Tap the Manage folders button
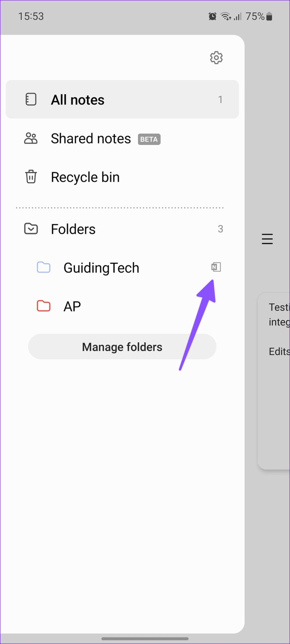This screenshot has width=290, height=644. pos(122,347)
